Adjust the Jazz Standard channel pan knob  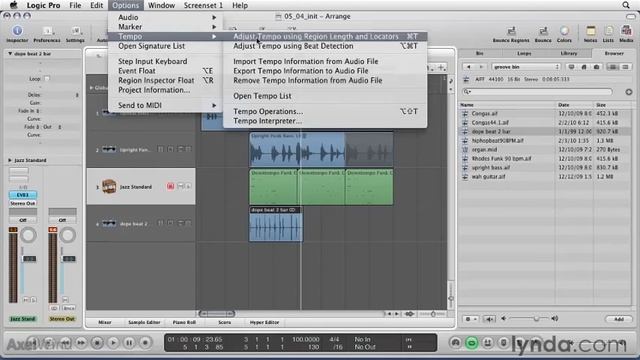coord(28,235)
